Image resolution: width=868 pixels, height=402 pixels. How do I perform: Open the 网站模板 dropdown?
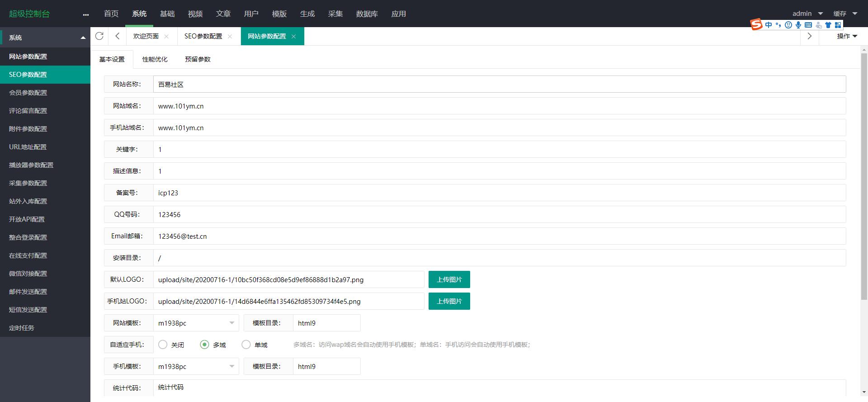(196, 323)
